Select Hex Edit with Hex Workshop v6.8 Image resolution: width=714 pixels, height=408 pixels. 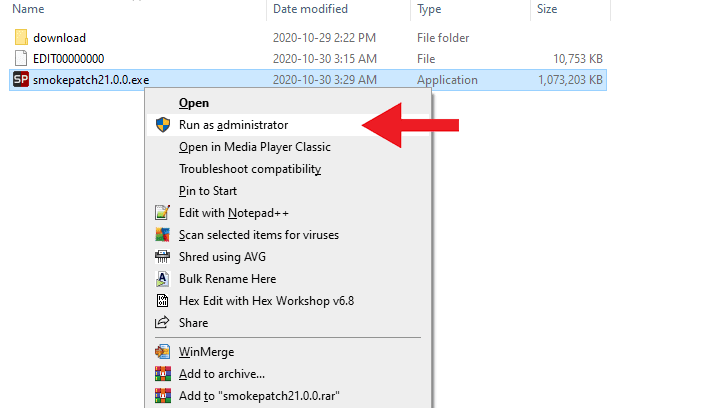(x=266, y=301)
